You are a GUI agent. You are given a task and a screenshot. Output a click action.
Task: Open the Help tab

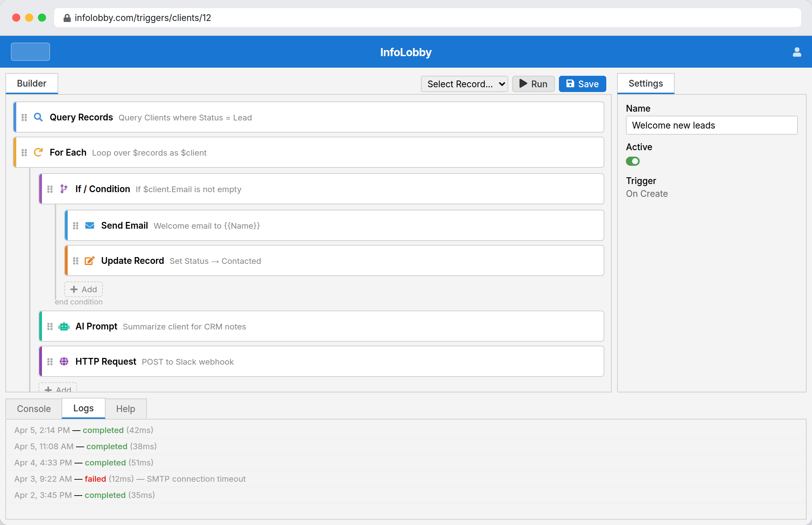(x=126, y=408)
